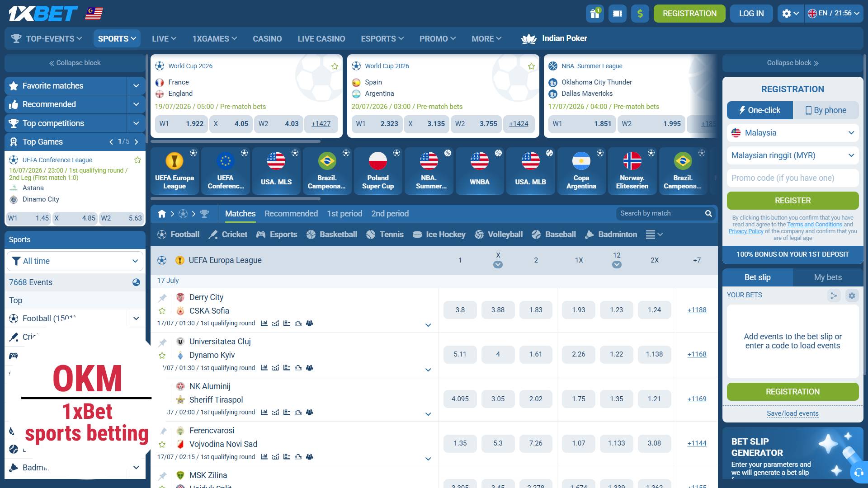
Task: Click the trophy icon in breadcrumb
Action: [204, 214]
